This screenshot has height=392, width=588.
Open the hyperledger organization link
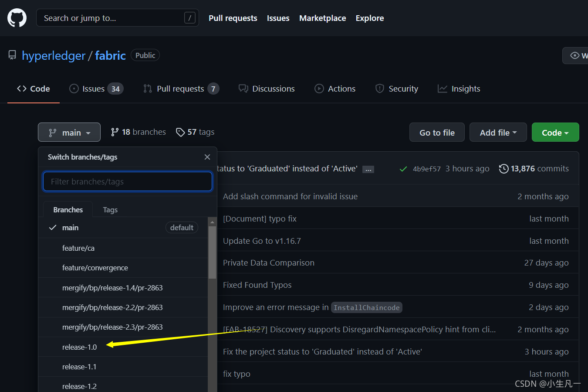(54, 55)
